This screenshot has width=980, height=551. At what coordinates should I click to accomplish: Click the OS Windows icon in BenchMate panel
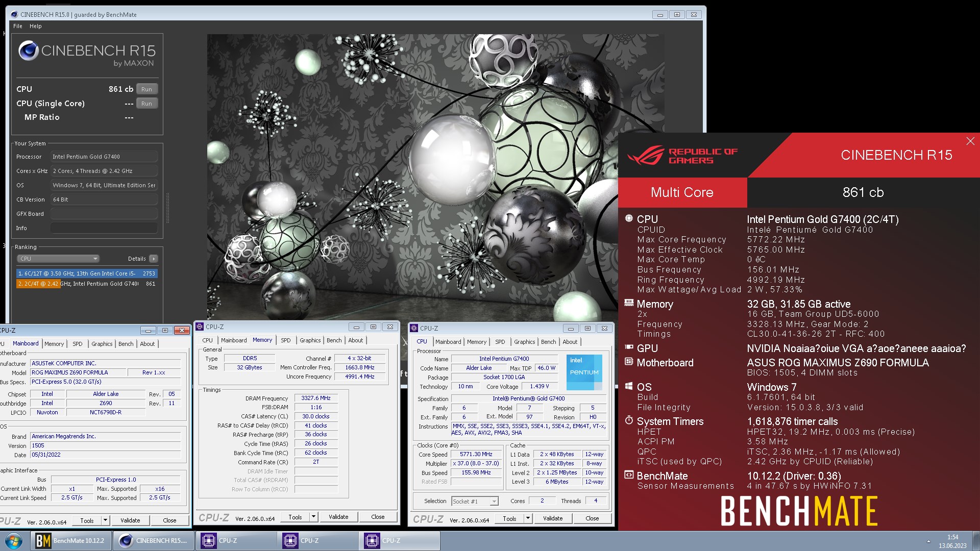[629, 386]
